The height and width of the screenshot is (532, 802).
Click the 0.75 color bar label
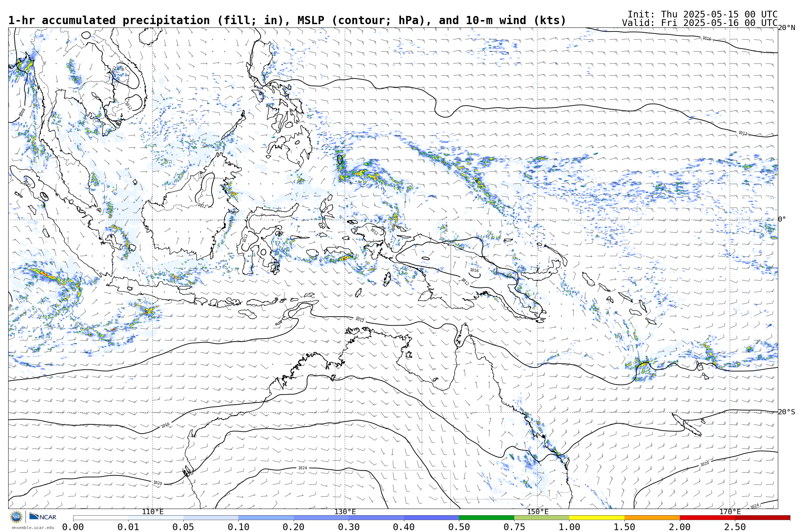[514, 527]
